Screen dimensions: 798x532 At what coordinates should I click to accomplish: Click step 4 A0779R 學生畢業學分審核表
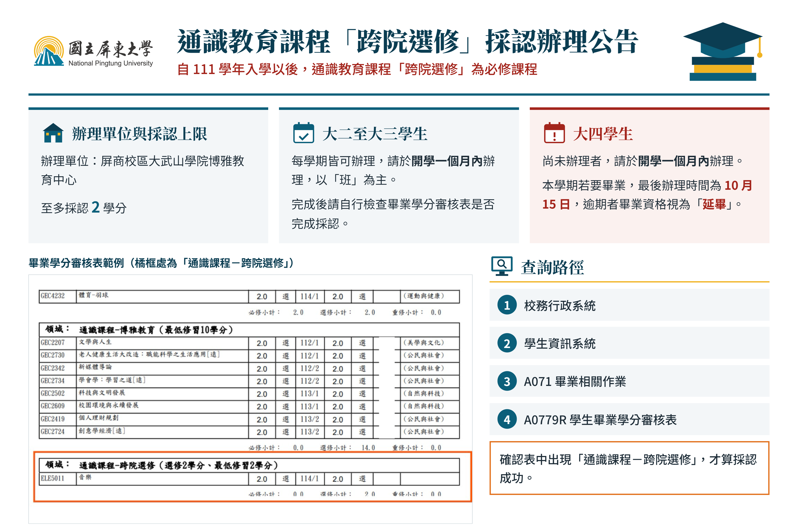coord(629,419)
